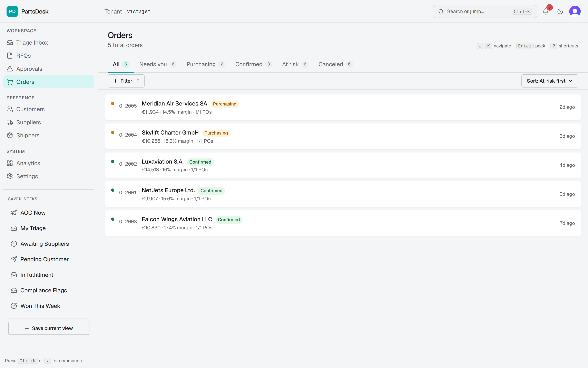
Task: Open Sort: At-risk first dropdown
Action: point(550,81)
